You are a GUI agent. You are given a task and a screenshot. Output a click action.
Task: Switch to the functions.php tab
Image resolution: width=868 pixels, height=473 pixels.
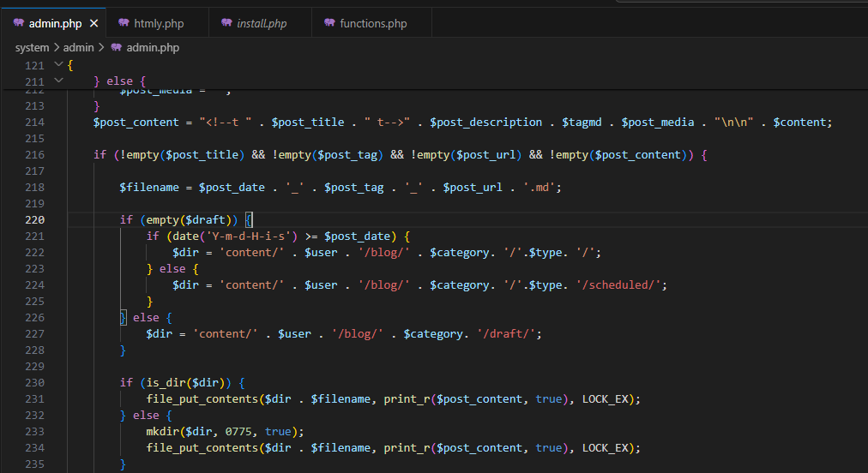pyautogui.click(x=373, y=23)
